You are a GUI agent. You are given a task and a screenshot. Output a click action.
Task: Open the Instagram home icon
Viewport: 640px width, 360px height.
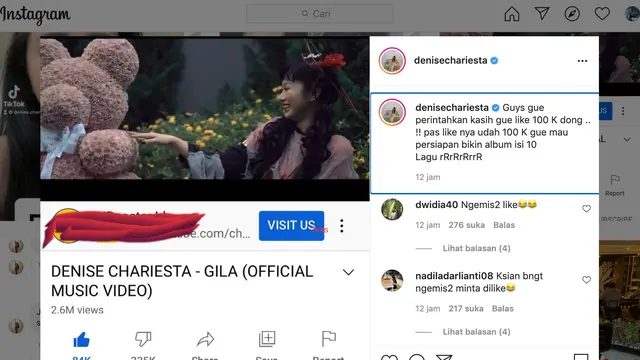(511, 14)
